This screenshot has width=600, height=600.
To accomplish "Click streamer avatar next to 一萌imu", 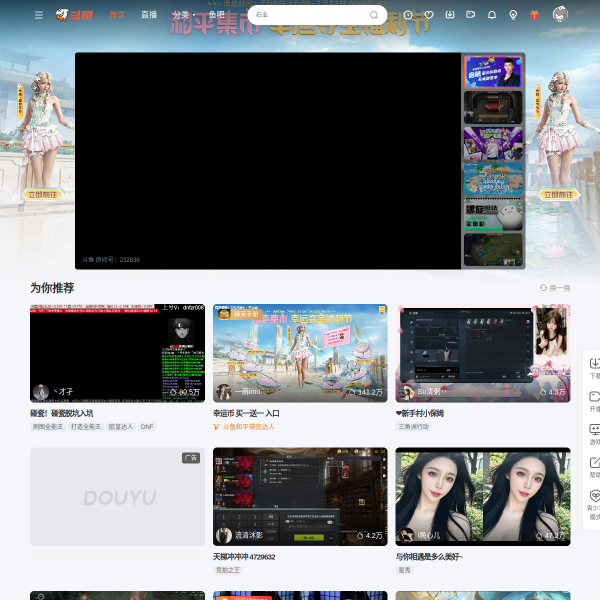I will tap(224, 391).
